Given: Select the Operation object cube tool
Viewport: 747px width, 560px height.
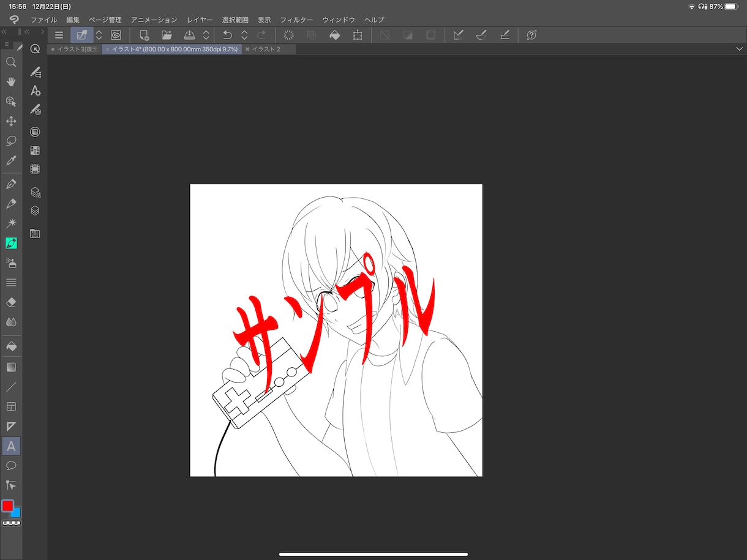Looking at the screenshot, I should [x=11, y=102].
